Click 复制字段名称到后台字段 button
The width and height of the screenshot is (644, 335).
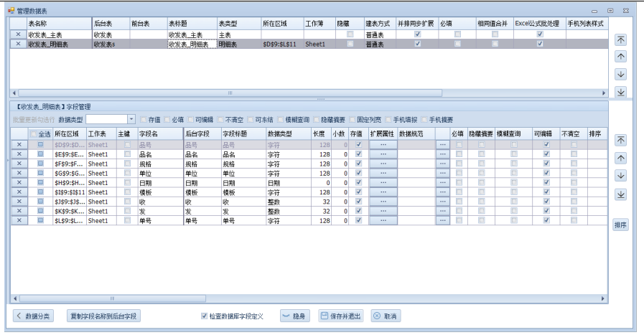[x=103, y=316]
